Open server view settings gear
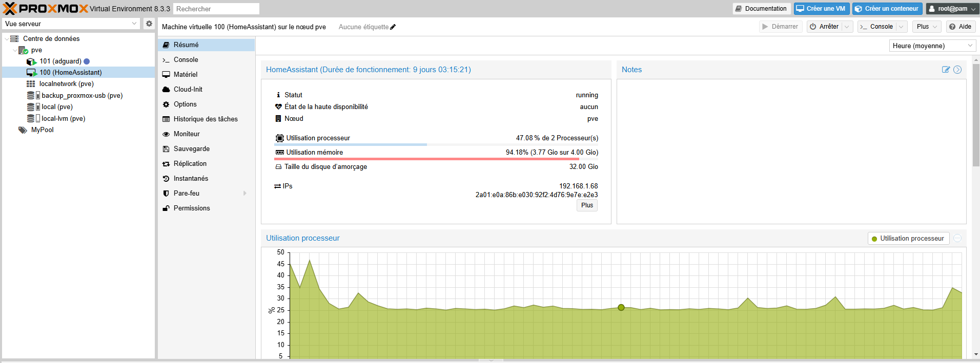 149,24
